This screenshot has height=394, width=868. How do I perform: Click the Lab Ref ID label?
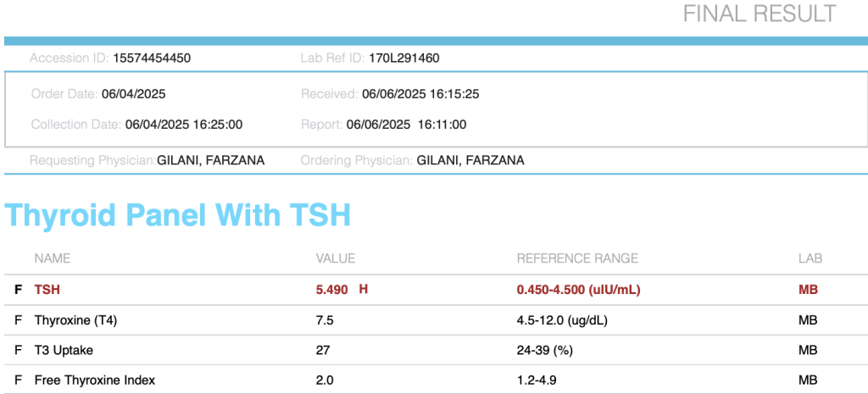pos(332,58)
